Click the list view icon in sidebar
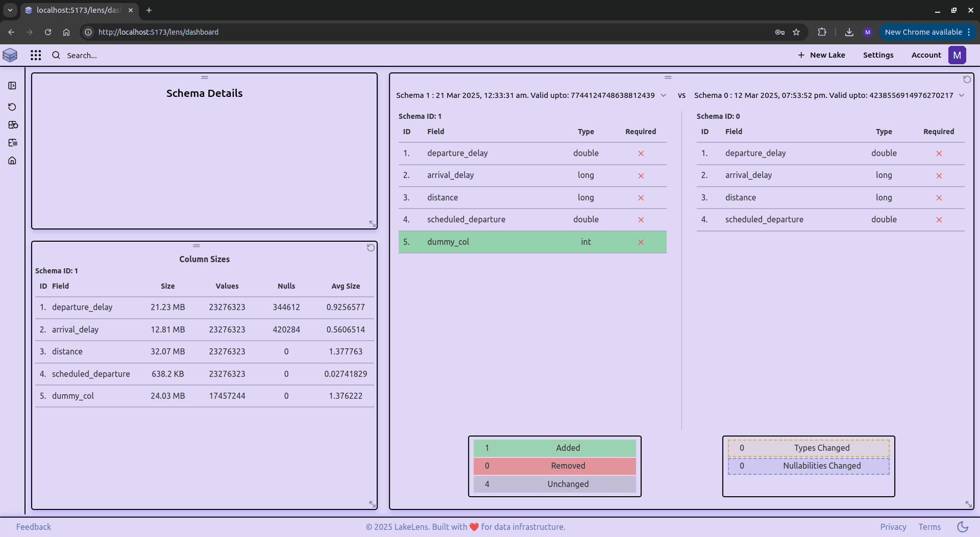 [x=12, y=143]
